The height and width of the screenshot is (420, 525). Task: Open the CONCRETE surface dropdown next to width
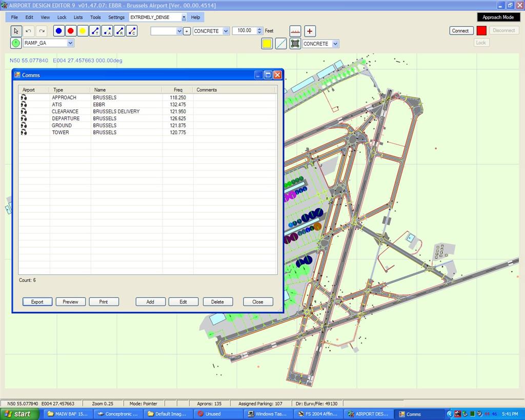[226, 31]
